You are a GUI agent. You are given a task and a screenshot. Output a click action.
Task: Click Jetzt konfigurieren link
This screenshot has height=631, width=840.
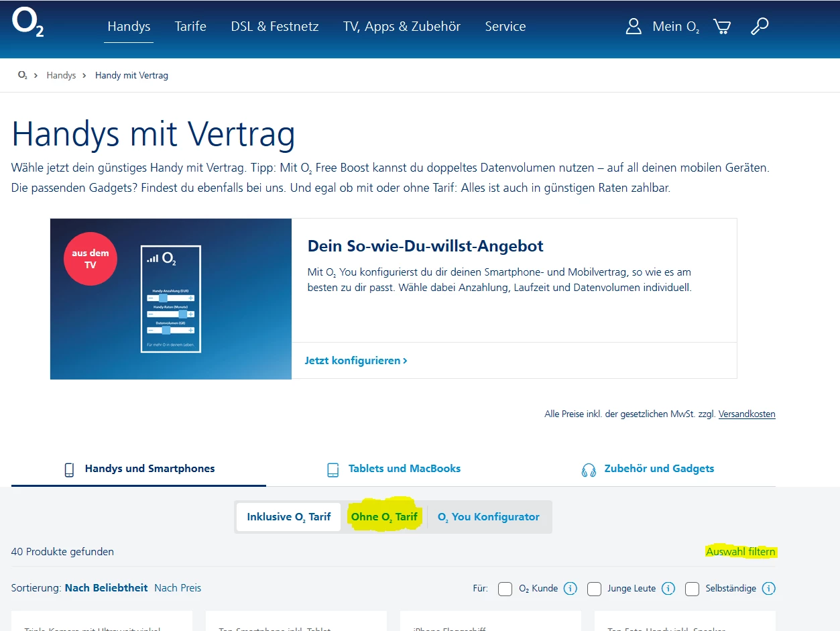356,361
